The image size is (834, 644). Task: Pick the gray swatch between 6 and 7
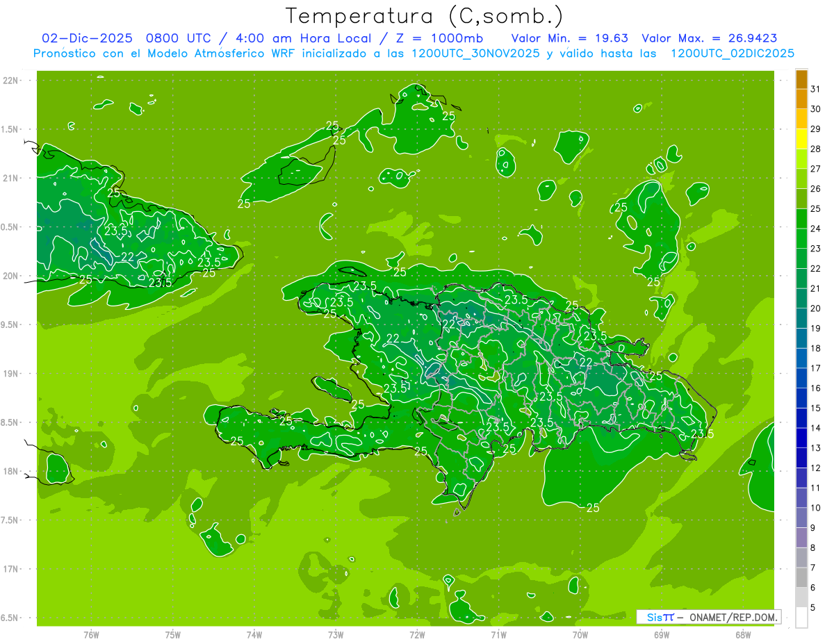tap(801, 578)
